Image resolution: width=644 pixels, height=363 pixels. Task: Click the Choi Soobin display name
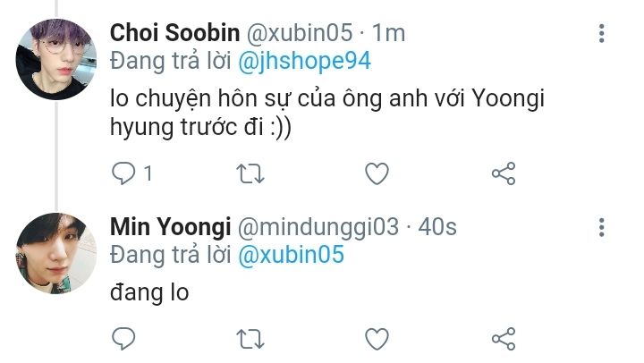click(175, 34)
